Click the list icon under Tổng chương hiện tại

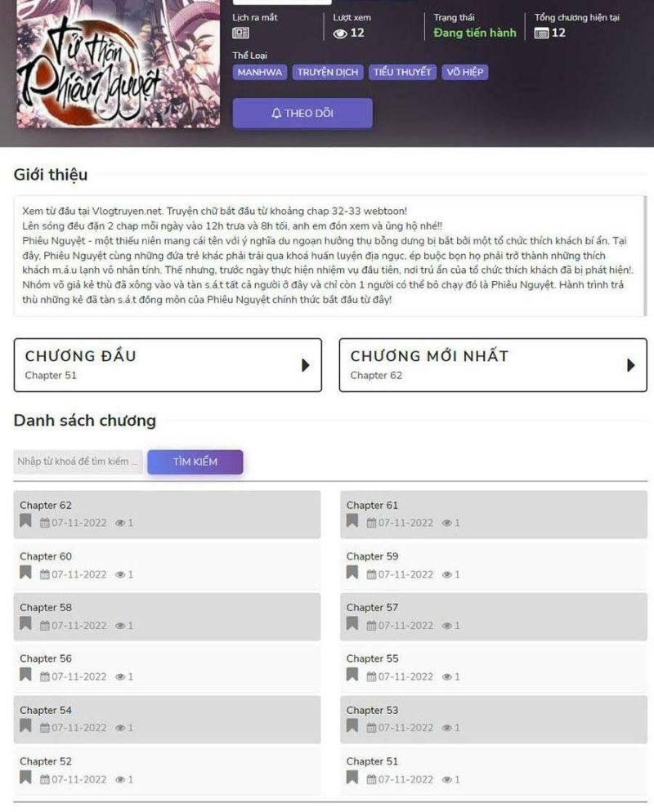(x=541, y=33)
